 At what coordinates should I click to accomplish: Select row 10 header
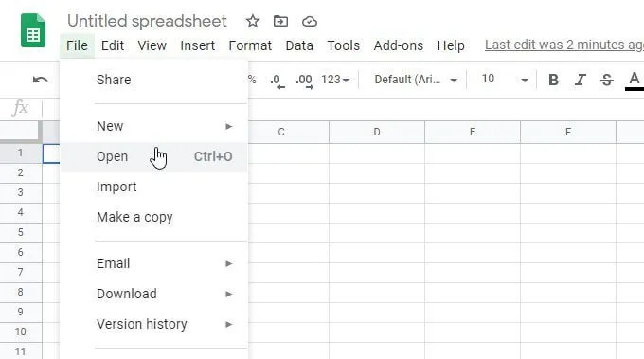pyautogui.click(x=21, y=332)
